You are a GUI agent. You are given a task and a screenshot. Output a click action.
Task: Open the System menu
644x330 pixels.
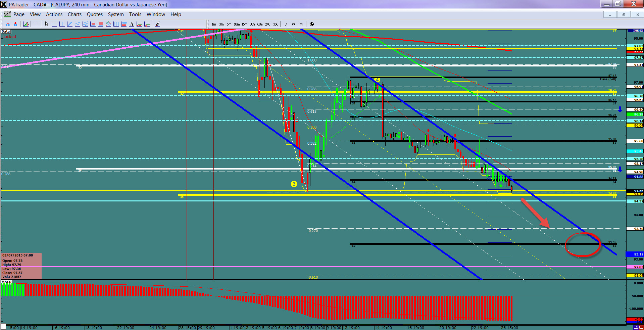click(x=116, y=14)
